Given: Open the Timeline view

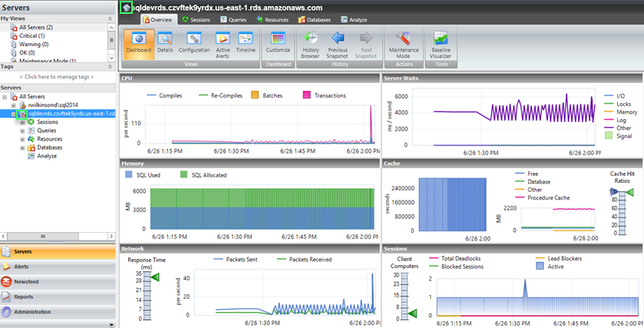Looking at the screenshot, I should (x=246, y=44).
